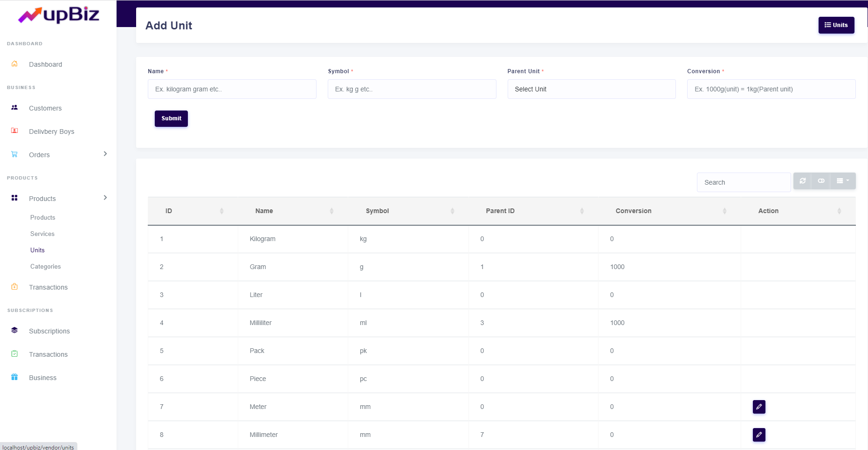Open the Parent Unit select dropdown
868x450 pixels.
591,89
